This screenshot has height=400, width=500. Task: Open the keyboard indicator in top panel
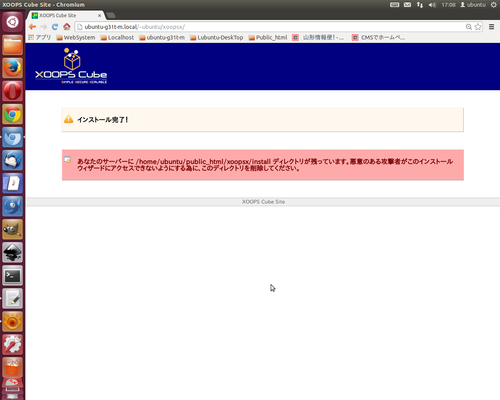coord(395,5)
